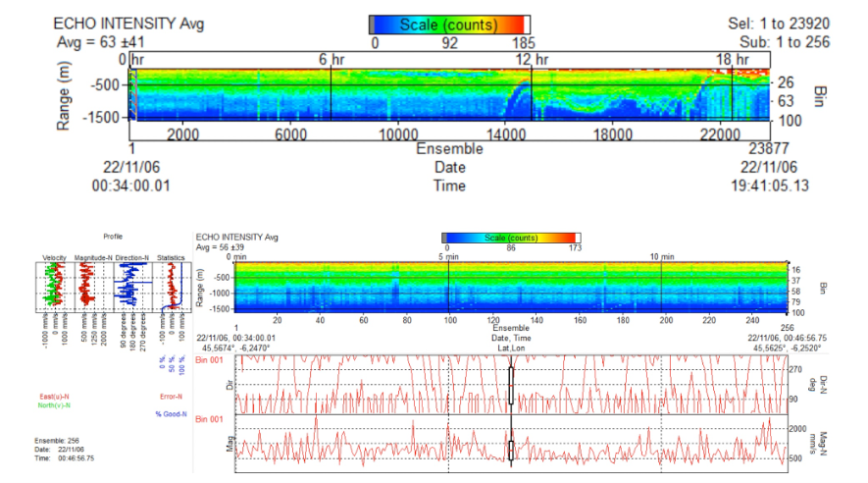Screen dimensions: 868x483
Task: Select the Direction-N profile graph
Action: tap(130, 287)
